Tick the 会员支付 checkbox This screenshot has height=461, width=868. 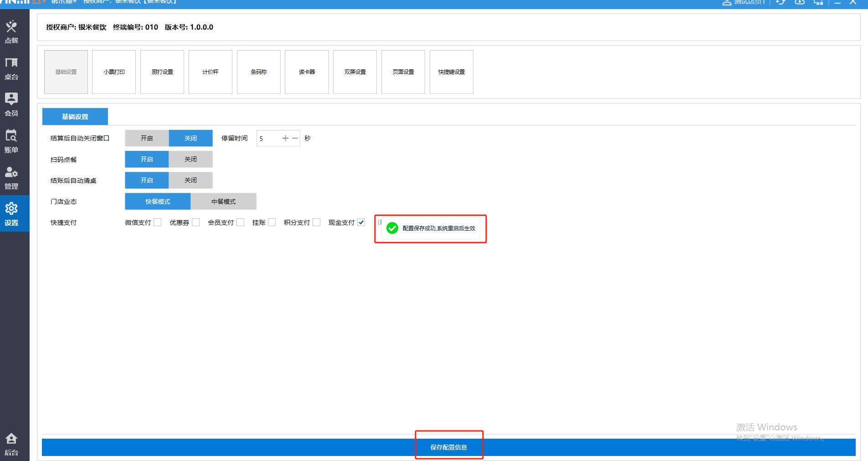pyautogui.click(x=241, y=223)
